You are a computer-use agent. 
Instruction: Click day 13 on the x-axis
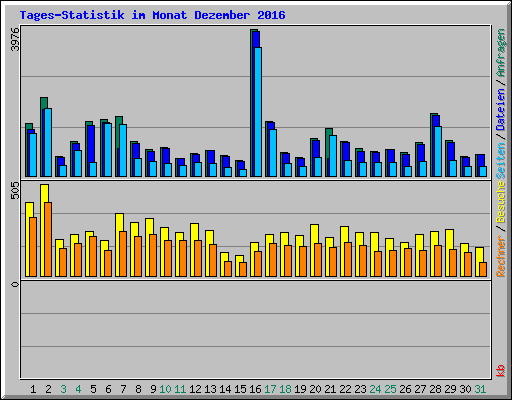210,389
